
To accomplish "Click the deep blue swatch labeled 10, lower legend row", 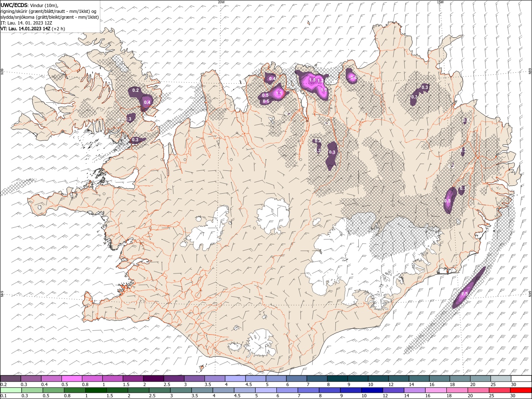I will [x=372, y=390].
